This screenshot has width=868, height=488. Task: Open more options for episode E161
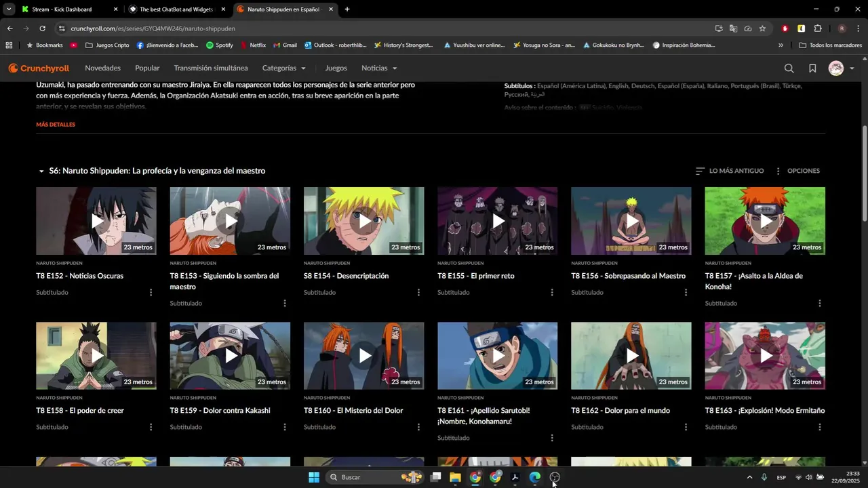(552, 438)
